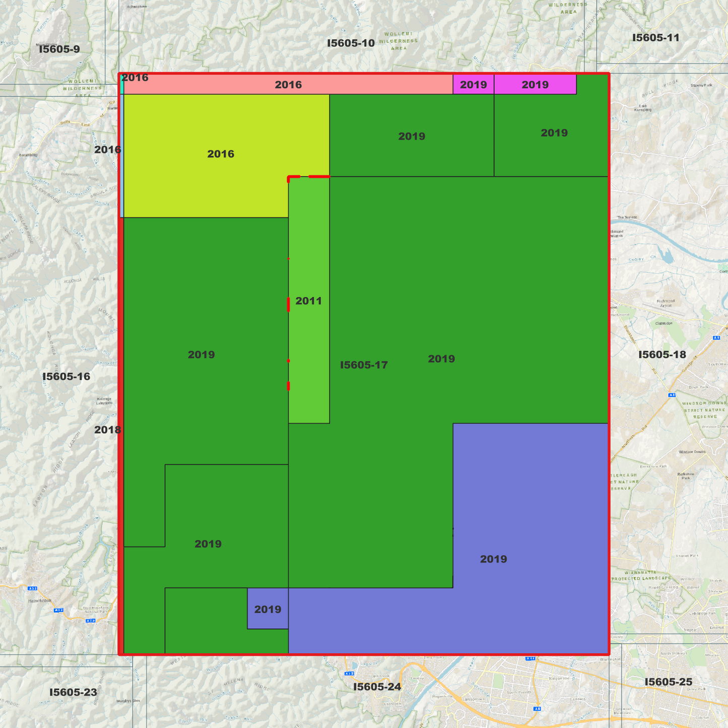
Task: Click the Richmond Airport map label
Action: 666,303
